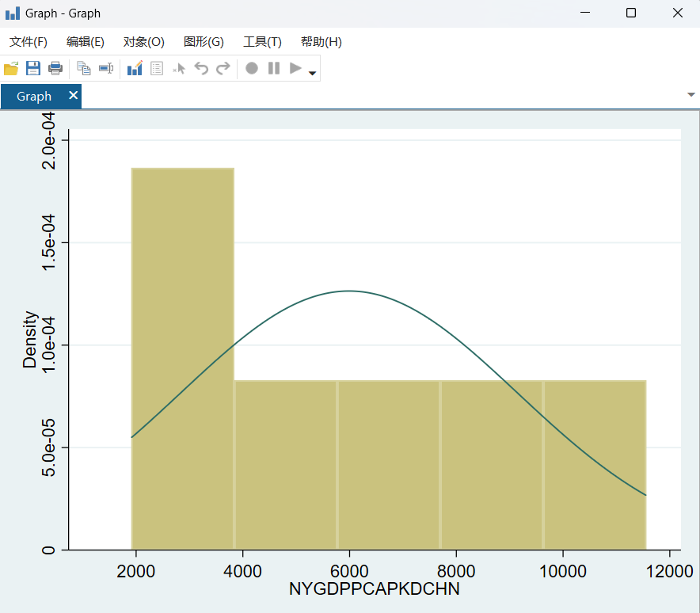Open the 图形(G) menu
Viewport: 700px width, 613px height.
[204, 42]
